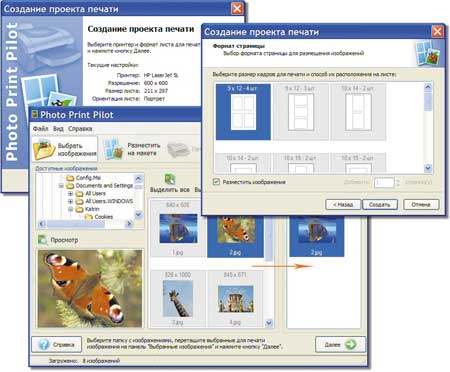The height and width of the screenshot is (372, 450).
Task: Click the Загружено: 8 изображений status text
Action: pyautogui.click(x=84, y=361)
